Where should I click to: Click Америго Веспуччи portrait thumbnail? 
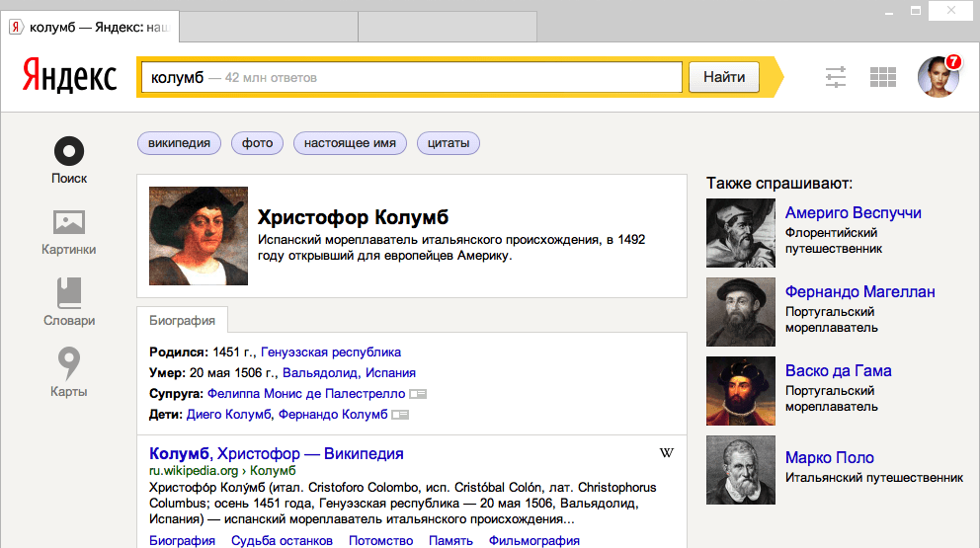point(741,233)
